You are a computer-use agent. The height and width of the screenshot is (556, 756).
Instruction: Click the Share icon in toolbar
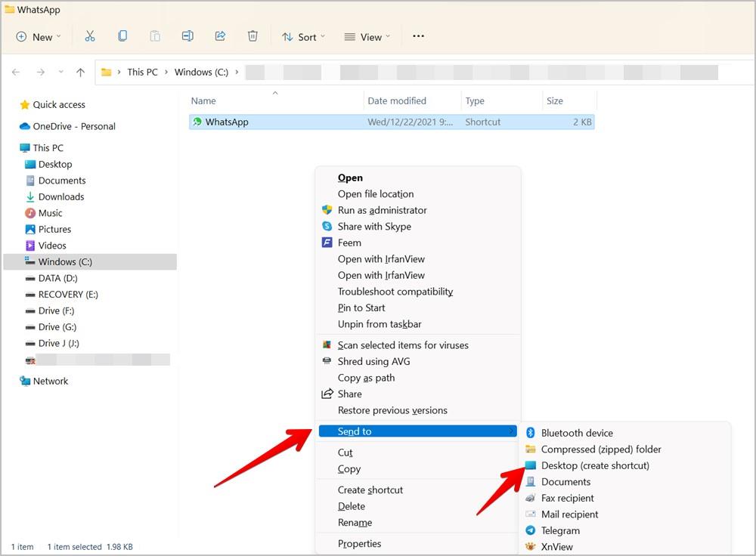point(220,36)
